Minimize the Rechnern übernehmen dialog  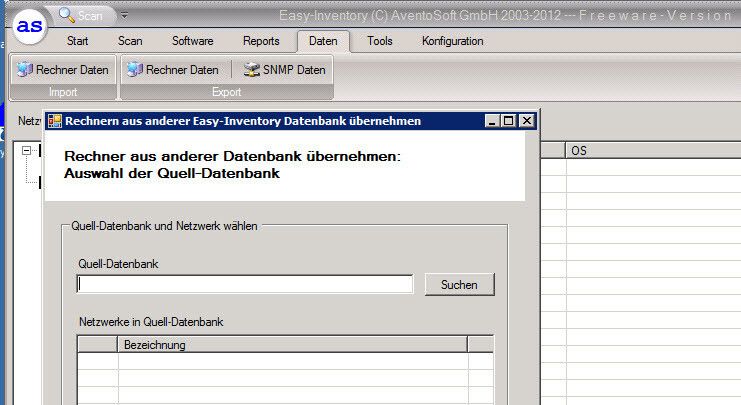coord(492,121)
